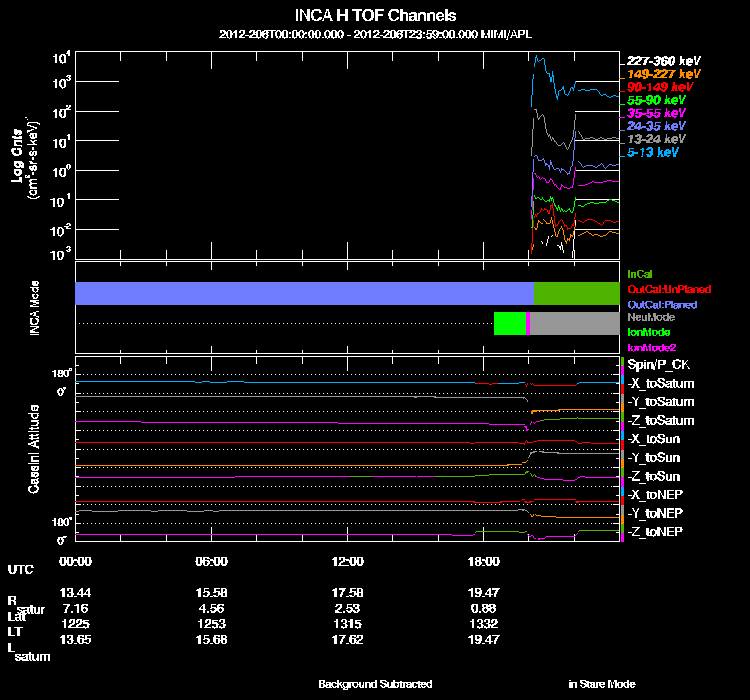The width and height of the screenshot is (750, 700).
Task: Click the bright green IonMode bar segment
Action: [x=509, y=323]
